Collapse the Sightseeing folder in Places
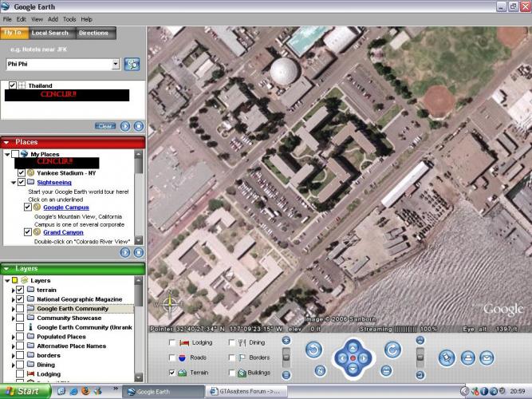This screenshot has height=399, width=532. coord(12,182)
